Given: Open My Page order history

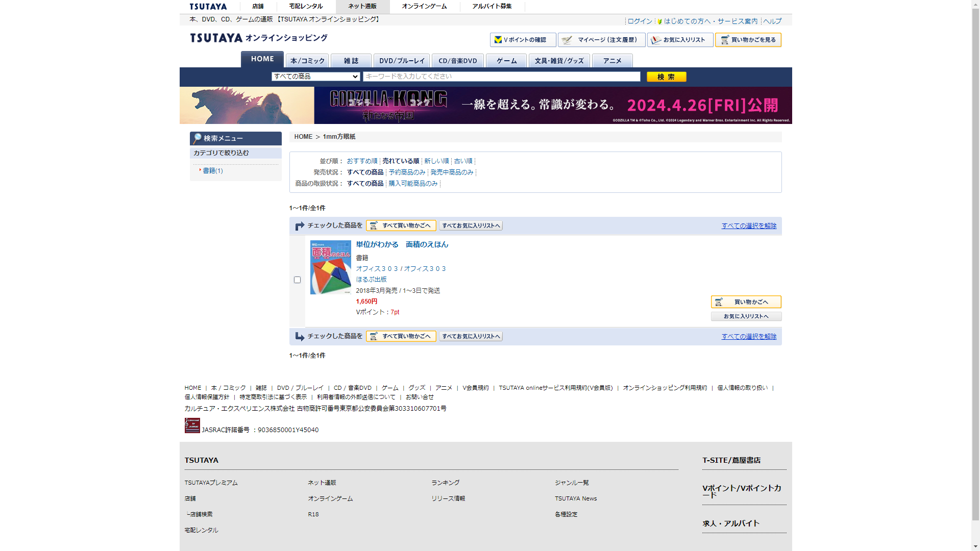Looking at the screenshot, I should 601,40.
